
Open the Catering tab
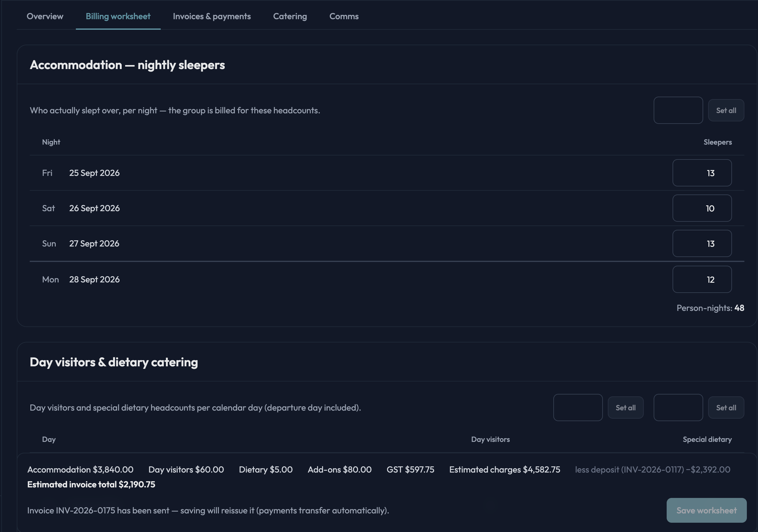click(290, 16)
